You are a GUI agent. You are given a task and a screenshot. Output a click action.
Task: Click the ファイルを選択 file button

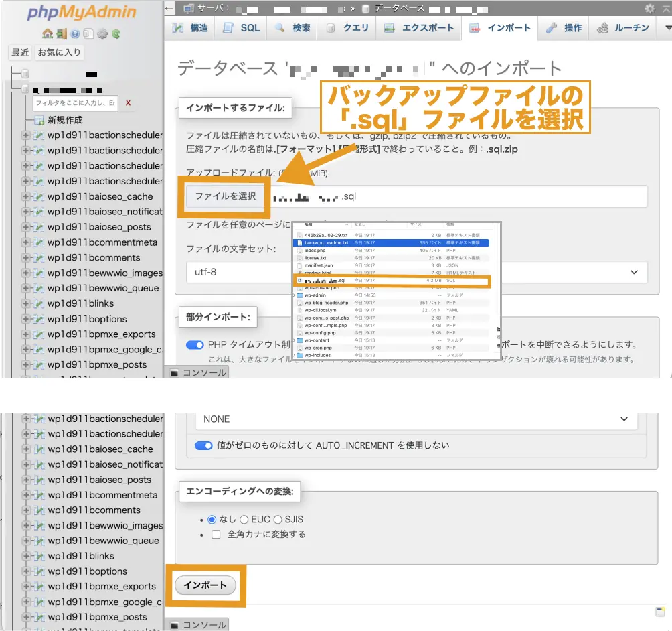tap(224, 196)
